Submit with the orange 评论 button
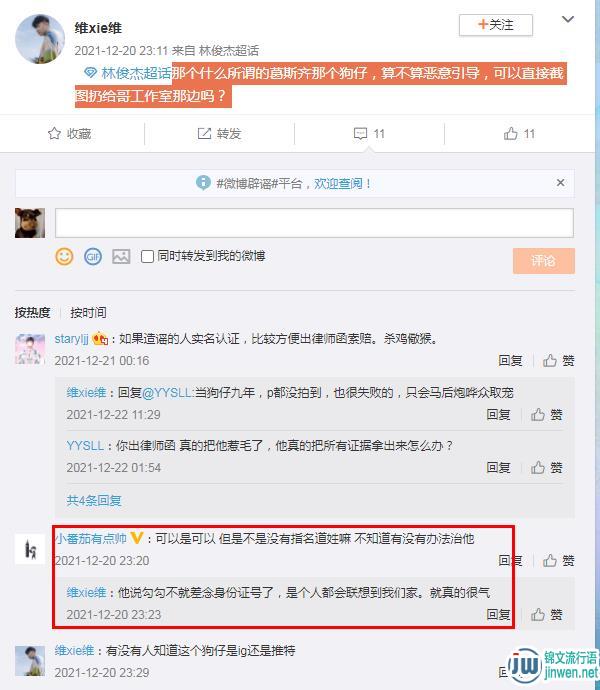This screenshot has width=600, height=690. [x=544, y=261]
